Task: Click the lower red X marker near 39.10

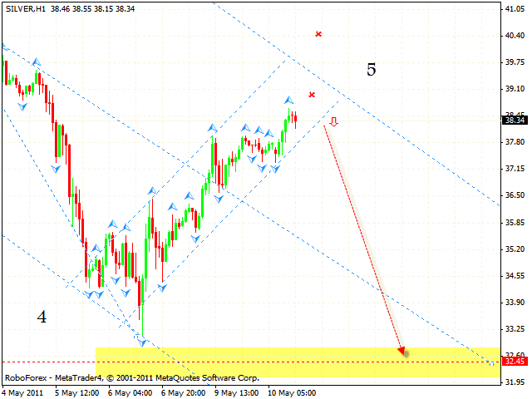Action: tap(312, 95)
